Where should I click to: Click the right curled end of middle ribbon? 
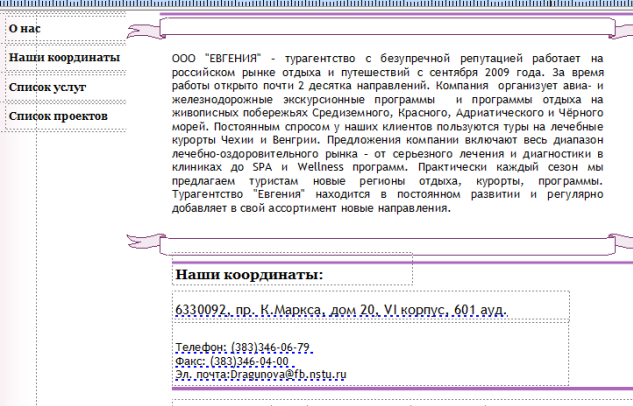pos(622,242)
